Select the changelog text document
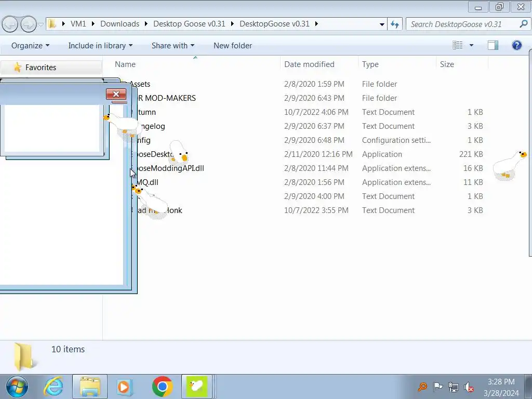 pyautogui.click(x=299, y=126)
